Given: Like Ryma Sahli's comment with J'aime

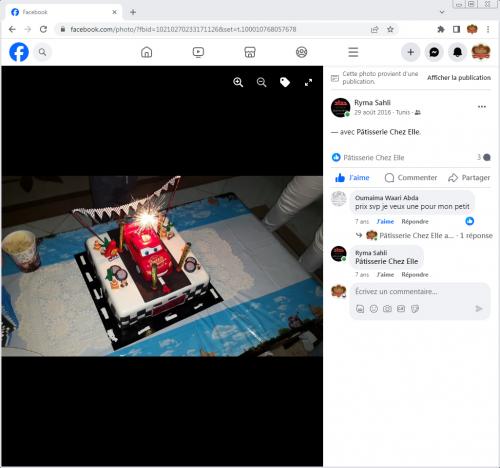Looking at the screenshot, I should click(385, 275).
